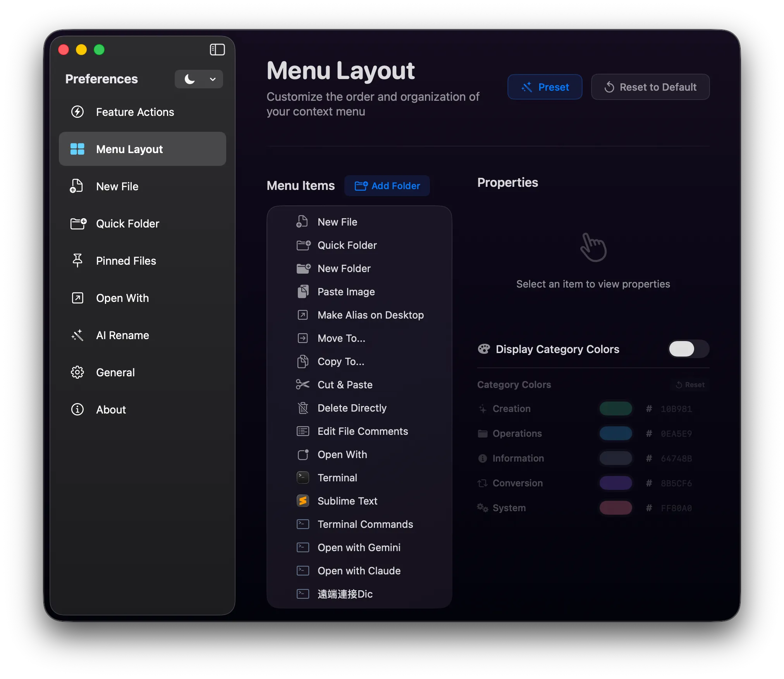Click the 遠端連接Dic item icon
Screen dimensions: 784x679
303,594
